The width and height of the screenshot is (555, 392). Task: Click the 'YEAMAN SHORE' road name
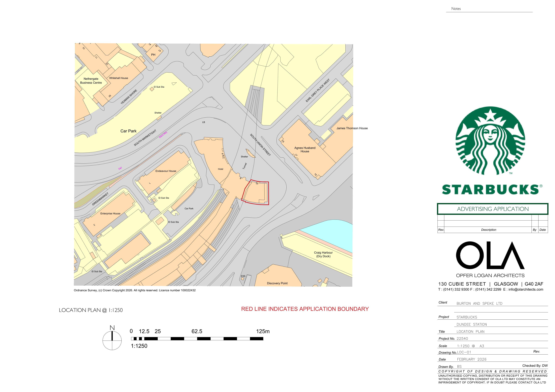click(129, 97)
